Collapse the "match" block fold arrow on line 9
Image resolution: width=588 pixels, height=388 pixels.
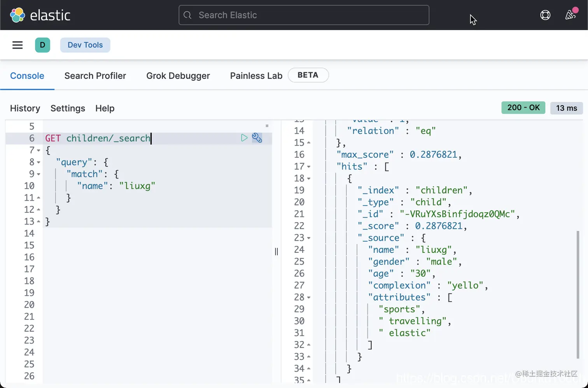(38, 174)
